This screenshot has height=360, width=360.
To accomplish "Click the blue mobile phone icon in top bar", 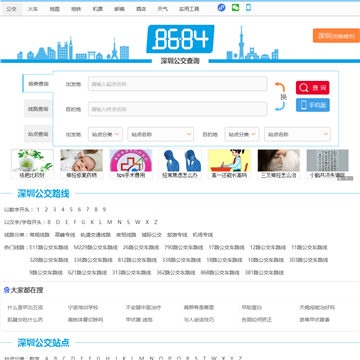I will coord(248,7).
